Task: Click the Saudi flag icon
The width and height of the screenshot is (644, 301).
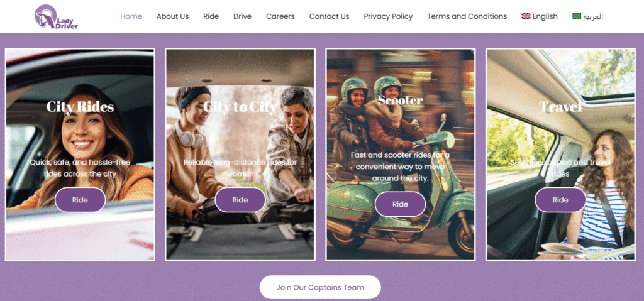Action: 577,16
